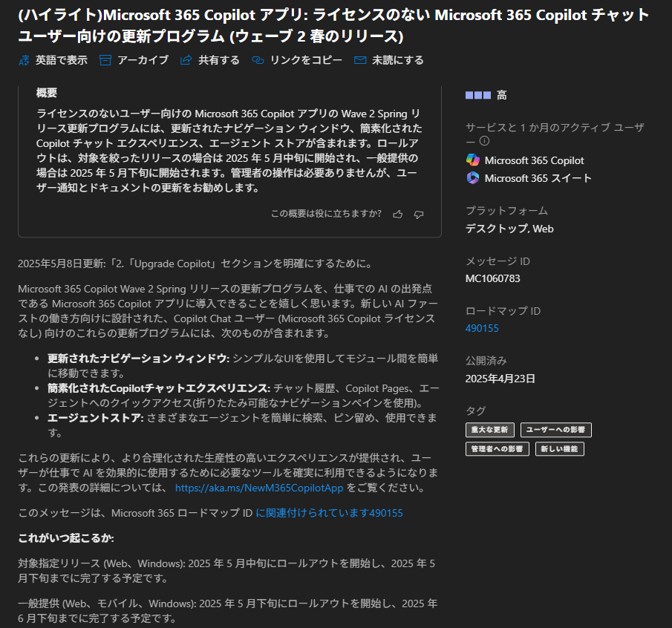This screenshot has height=628, width=672.
Task: Click the severity label 高
Action: click(502, 95)
